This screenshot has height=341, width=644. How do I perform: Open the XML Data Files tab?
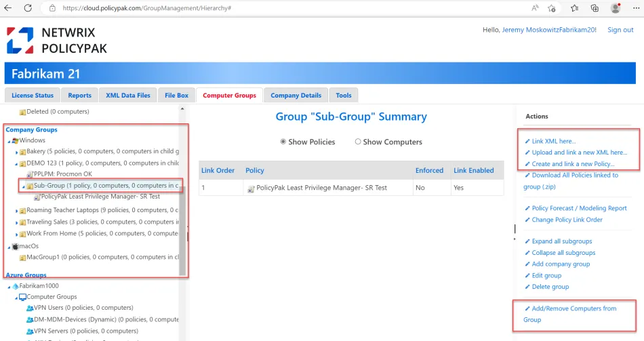tap(129, 96)
